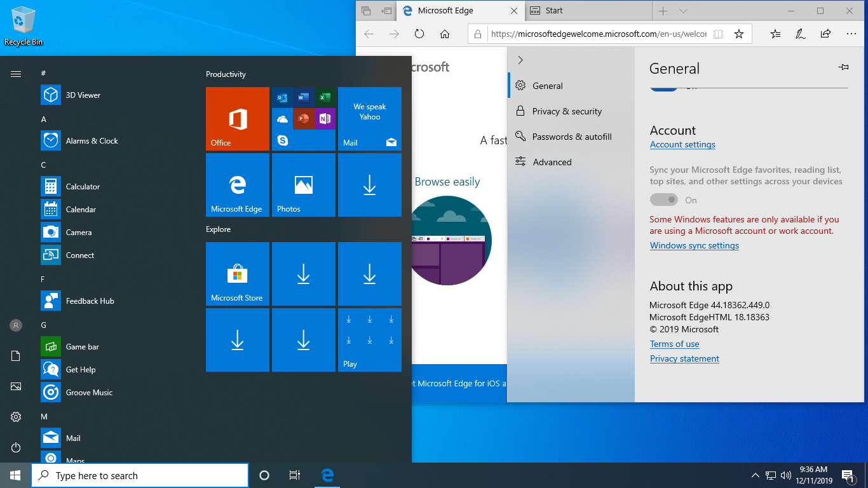
Task: Collapse the settings sidebar chevron
Action: (x=520, y=60)
